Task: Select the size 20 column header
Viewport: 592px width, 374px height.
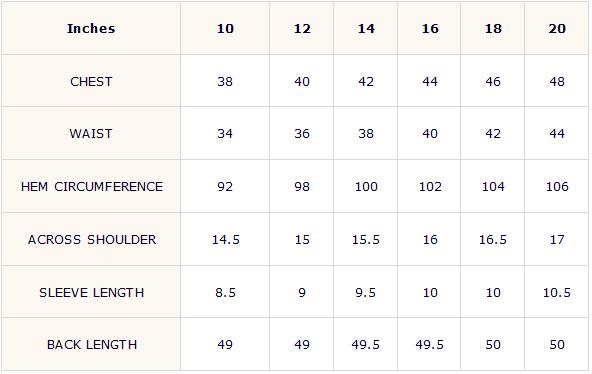Action: coord(557,29)
